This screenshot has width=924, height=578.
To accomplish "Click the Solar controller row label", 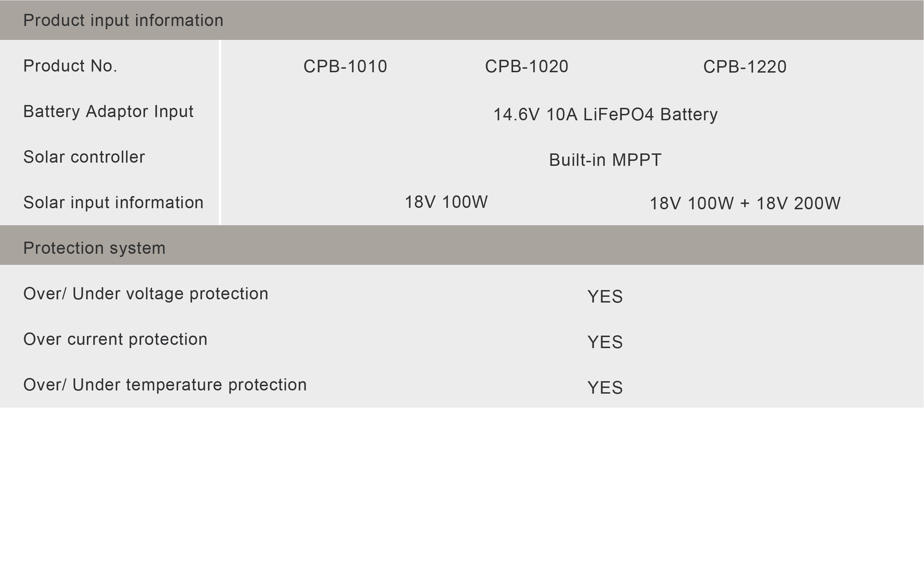I will coord(84,157).
